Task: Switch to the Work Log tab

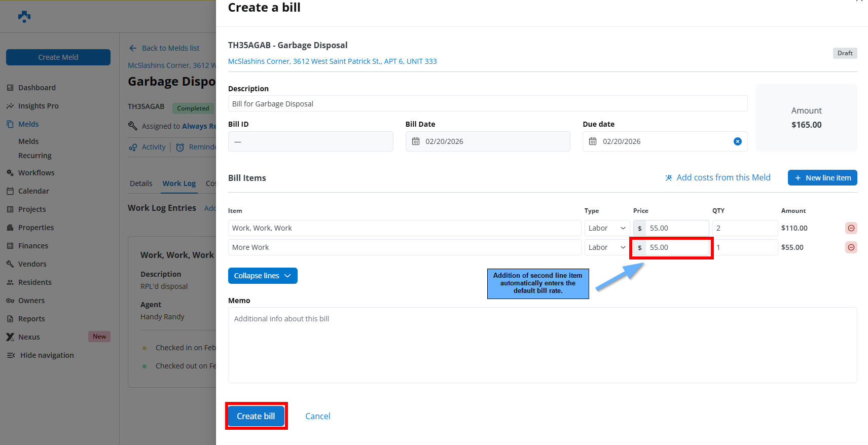Action: point(179,183)
